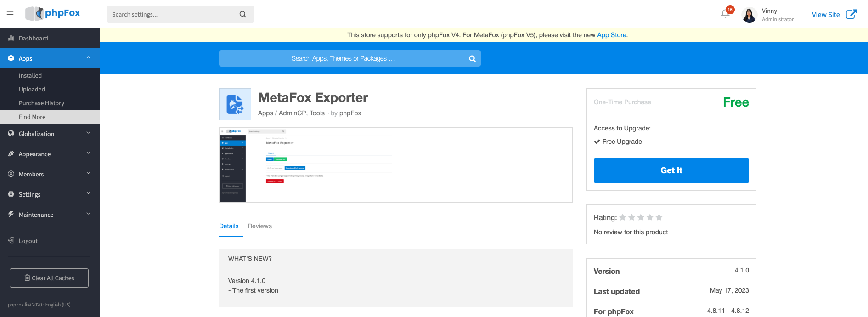Screen dimensions: 868x317
Task: Click the WHAT'S NEW? heading
Action: pyautogui.click(x=250, y=259)
